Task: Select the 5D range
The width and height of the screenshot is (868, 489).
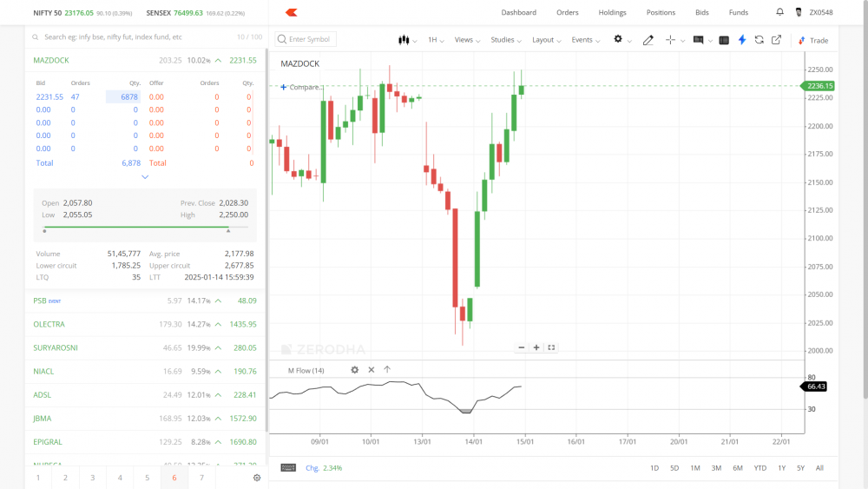Action: coord(674,468)
